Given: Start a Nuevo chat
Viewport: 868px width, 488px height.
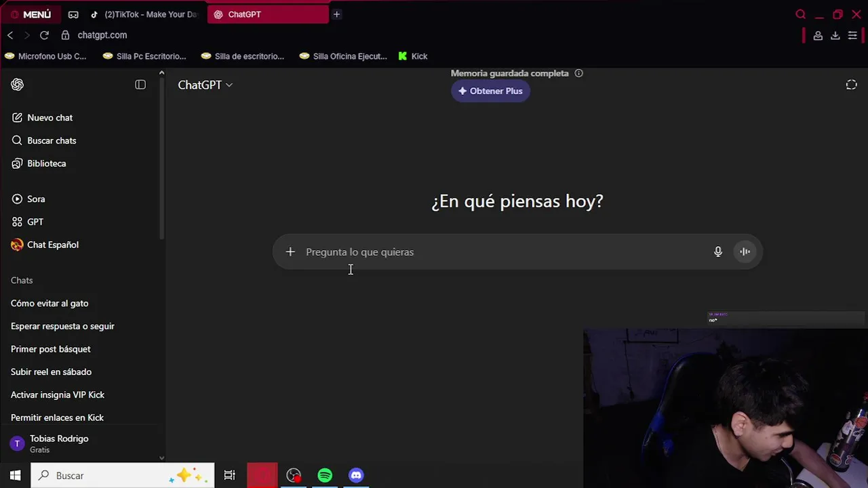Looking at the screenshot, I should coord(42,118).
